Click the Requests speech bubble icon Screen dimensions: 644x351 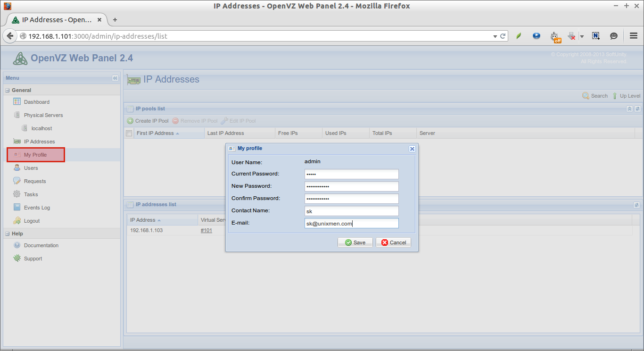point(17,181)
